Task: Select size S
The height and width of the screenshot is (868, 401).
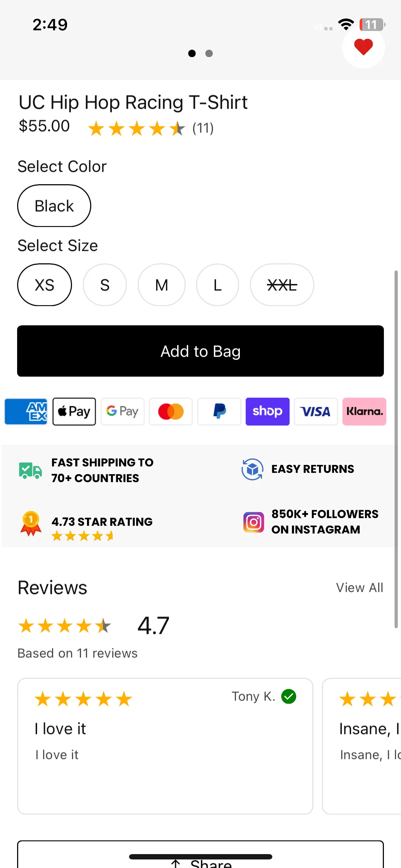Action: pyautogui.click(x=105, y=285)
